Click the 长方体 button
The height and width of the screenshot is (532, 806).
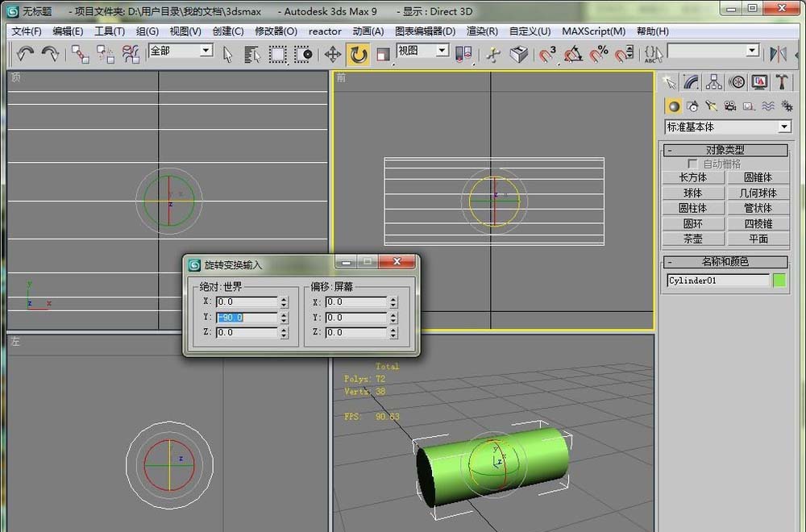point(693,177)
